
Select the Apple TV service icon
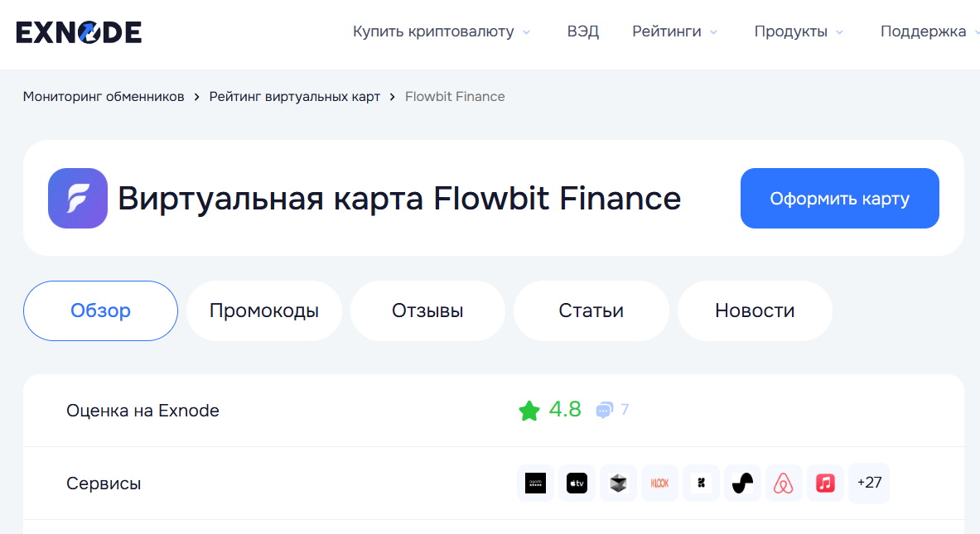[x=577, y=483]
